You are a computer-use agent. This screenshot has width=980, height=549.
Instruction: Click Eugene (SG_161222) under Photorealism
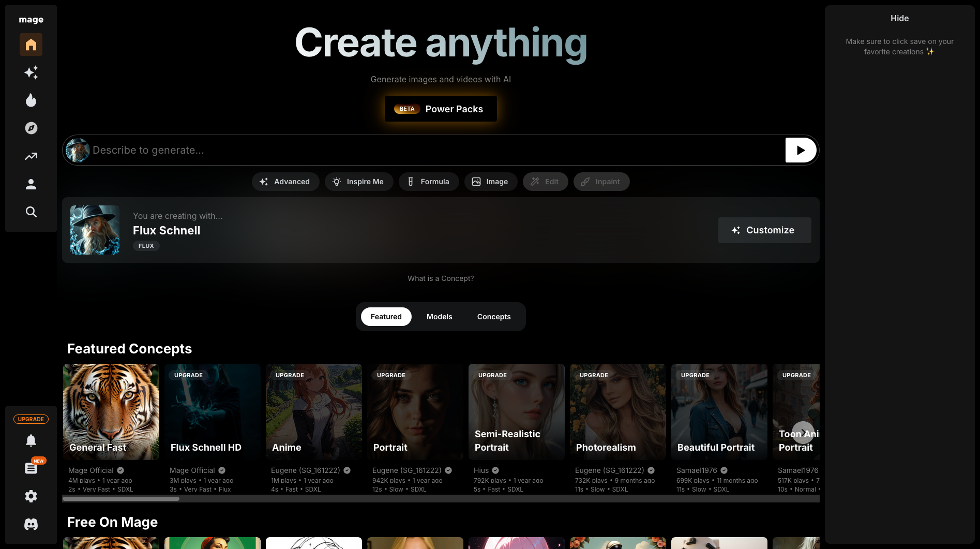[610, 470]
